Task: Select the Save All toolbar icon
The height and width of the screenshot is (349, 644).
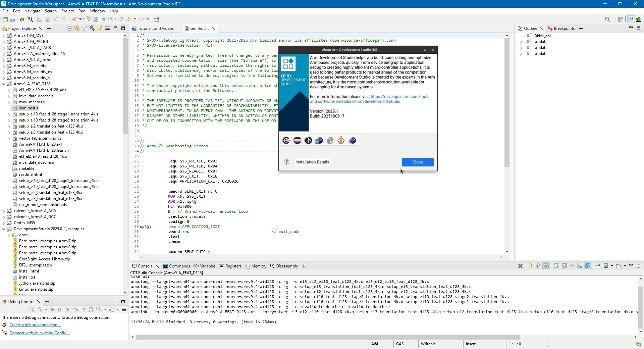Action: click(x=47, y=19)
